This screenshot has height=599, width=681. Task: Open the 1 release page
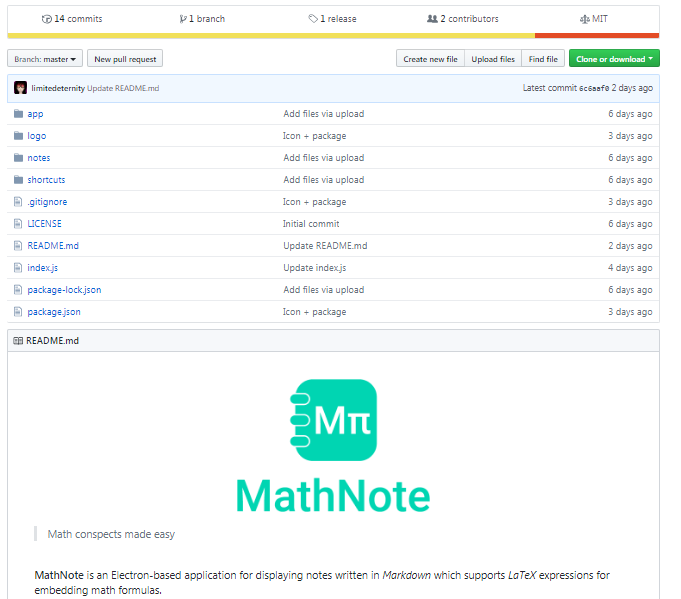[333, 19]
